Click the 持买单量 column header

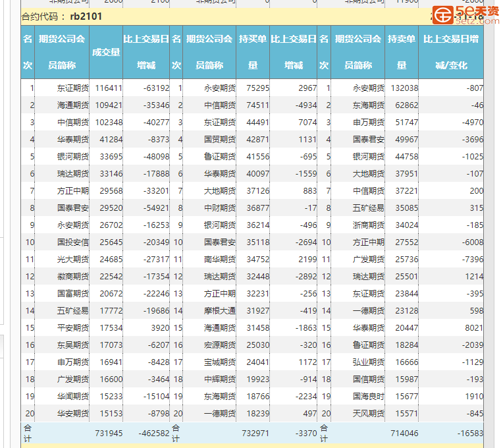252,52
